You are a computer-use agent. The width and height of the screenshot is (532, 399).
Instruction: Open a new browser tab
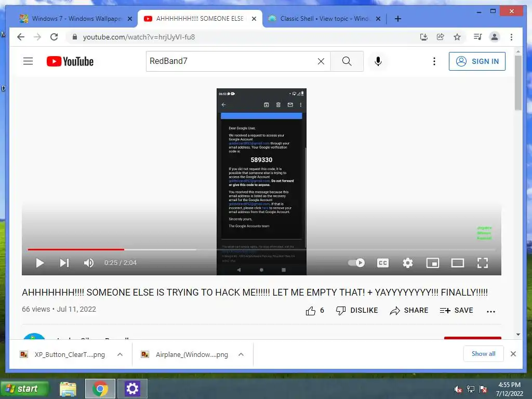398,19
